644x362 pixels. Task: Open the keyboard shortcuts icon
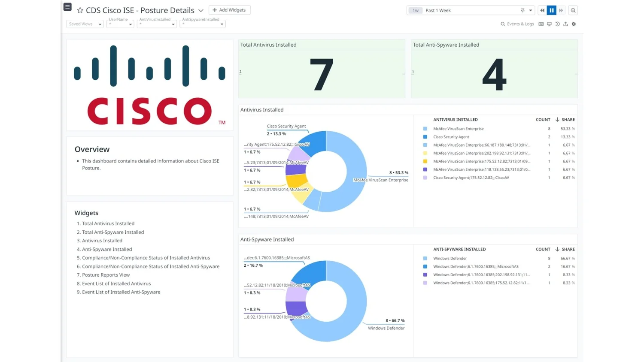541,24
